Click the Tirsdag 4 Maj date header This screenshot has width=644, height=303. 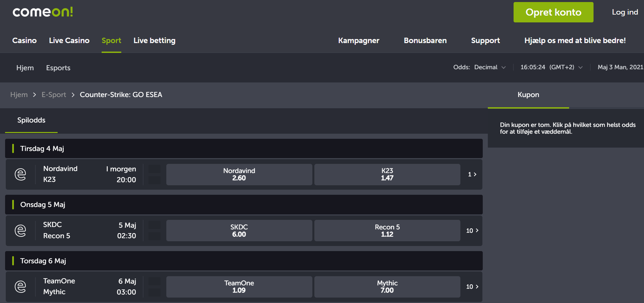244,149
